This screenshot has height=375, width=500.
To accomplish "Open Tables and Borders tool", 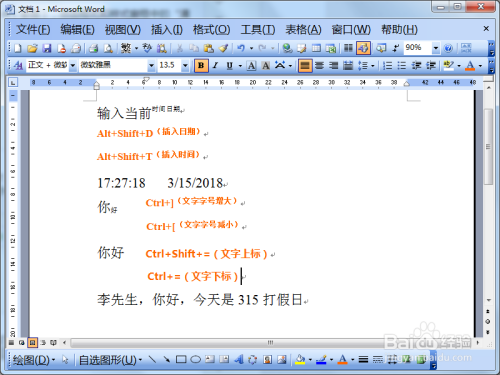I will [x=302, y=48].
